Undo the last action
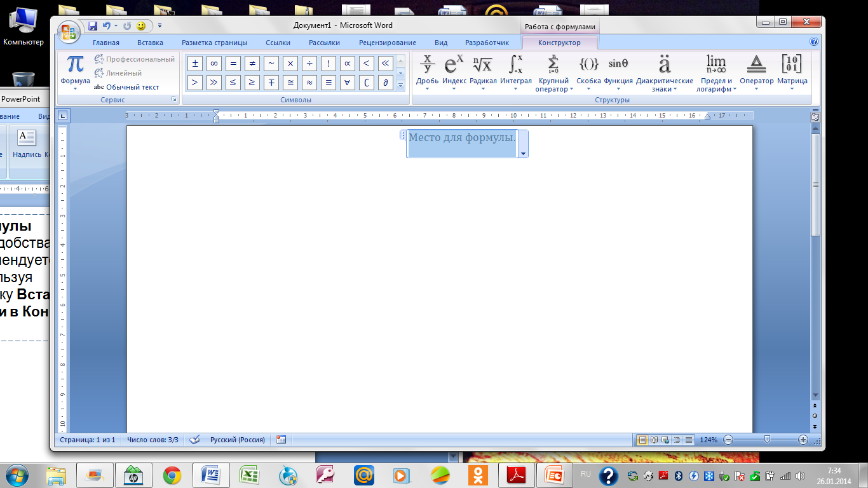The height and width of the screenshot is (488, 868). (x=107, y=26)
